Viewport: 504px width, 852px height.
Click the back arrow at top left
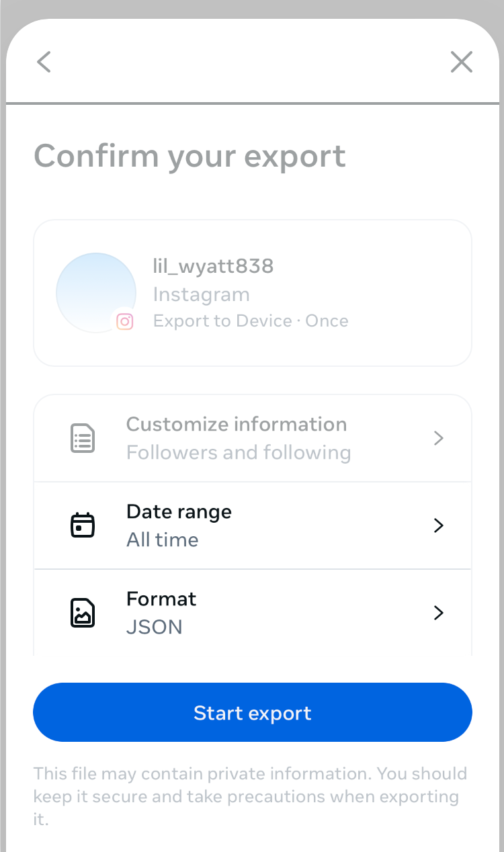pyautogui.click(x=43, y=62)
